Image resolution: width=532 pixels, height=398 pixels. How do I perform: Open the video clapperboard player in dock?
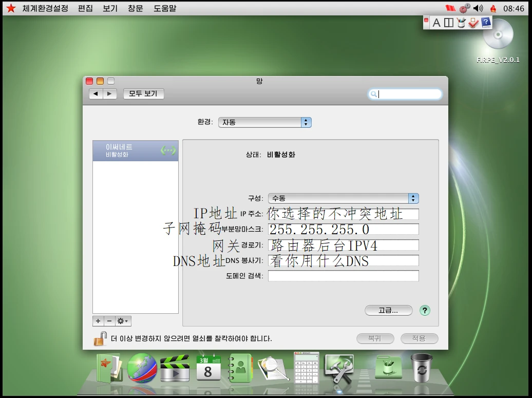click(x=175, y=369)
